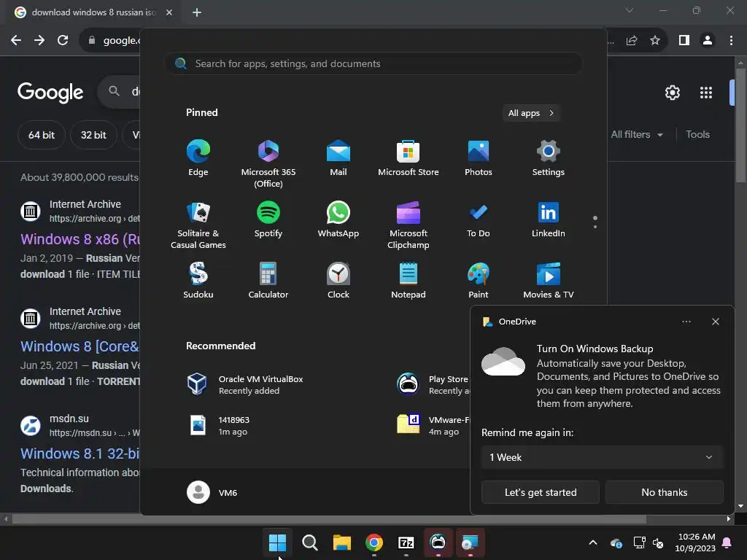Open Settings from pinned apps

tap(549, 158)
